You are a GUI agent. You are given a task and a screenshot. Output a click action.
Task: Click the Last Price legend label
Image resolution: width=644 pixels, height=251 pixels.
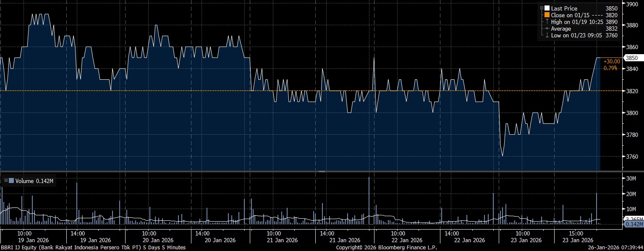[564, 8]
